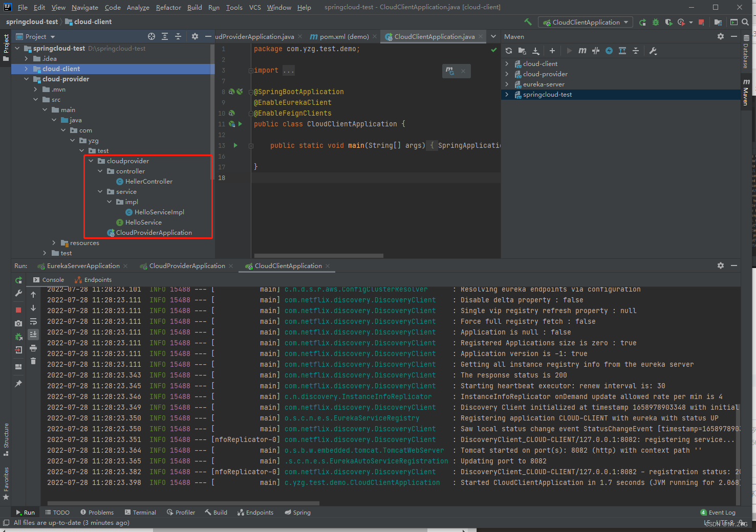Open Database side tool window
Image resolution: width=756 pixels, height=532 pixels.
[x=746, y=51]
